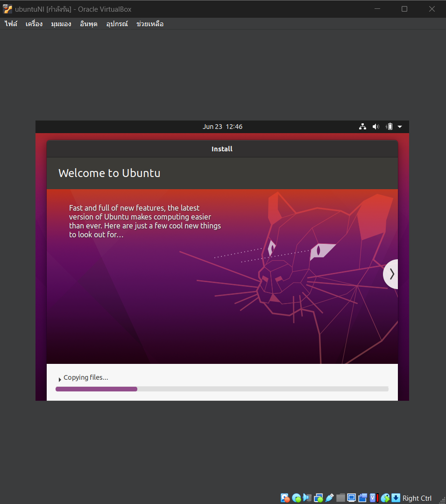
Task: Expand the Copying files details triangle
Action: (x=60, y=380)
